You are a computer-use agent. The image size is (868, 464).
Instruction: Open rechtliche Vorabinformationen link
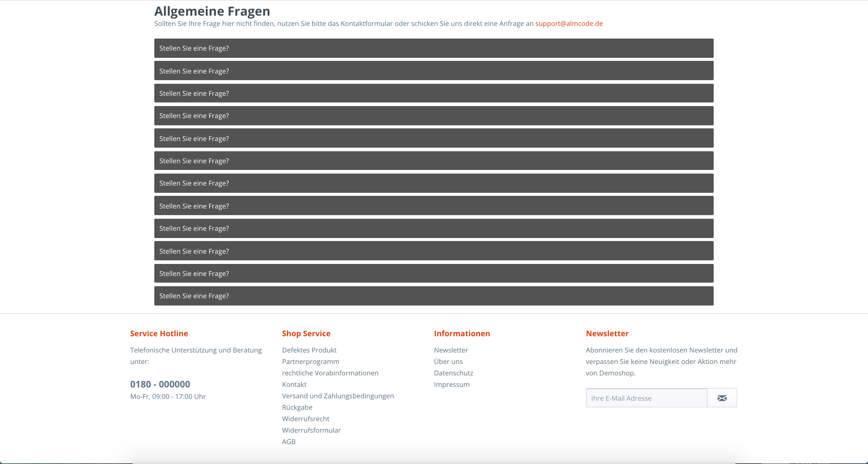coord(330,373)
